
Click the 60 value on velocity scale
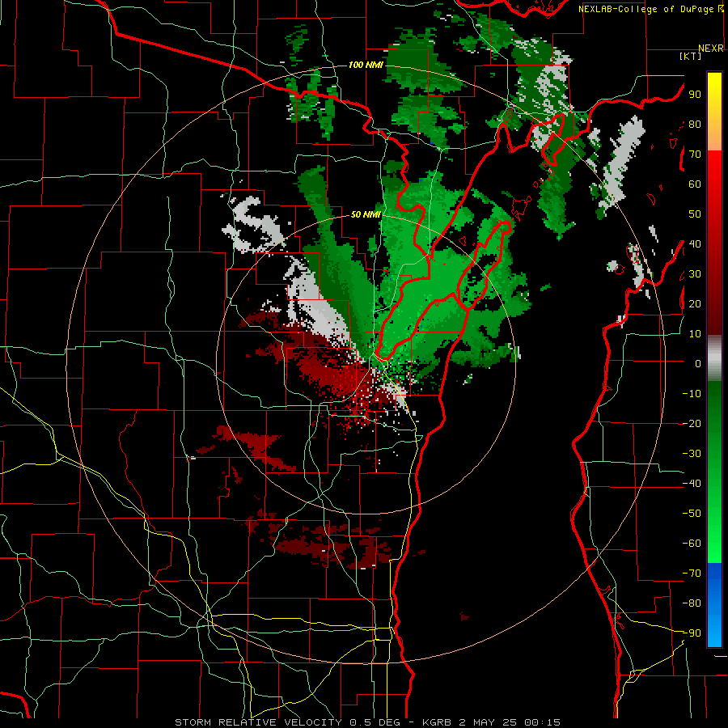tap(695, 184)
